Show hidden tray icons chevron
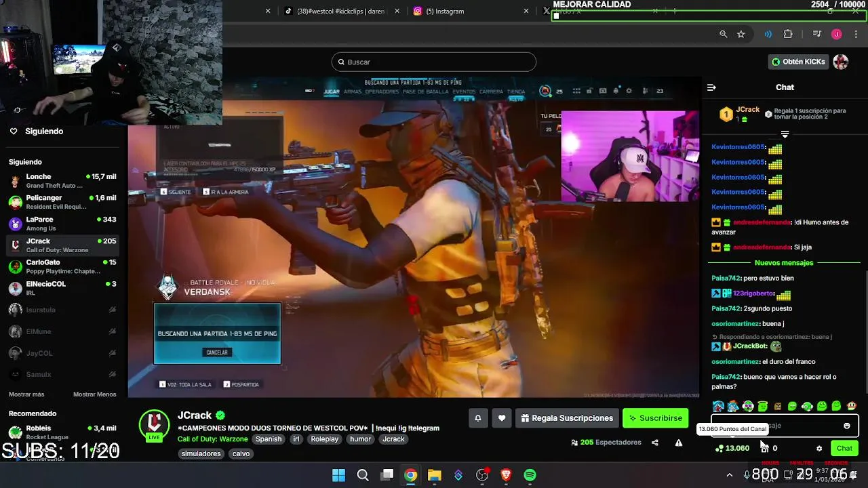868x488 pixels. 730,475
